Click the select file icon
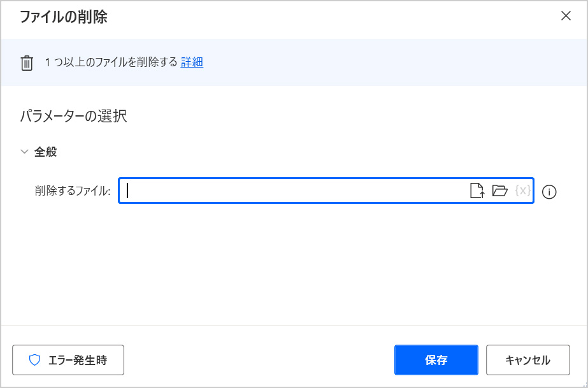Screen dimensions: 588x388 click(477, 190)
